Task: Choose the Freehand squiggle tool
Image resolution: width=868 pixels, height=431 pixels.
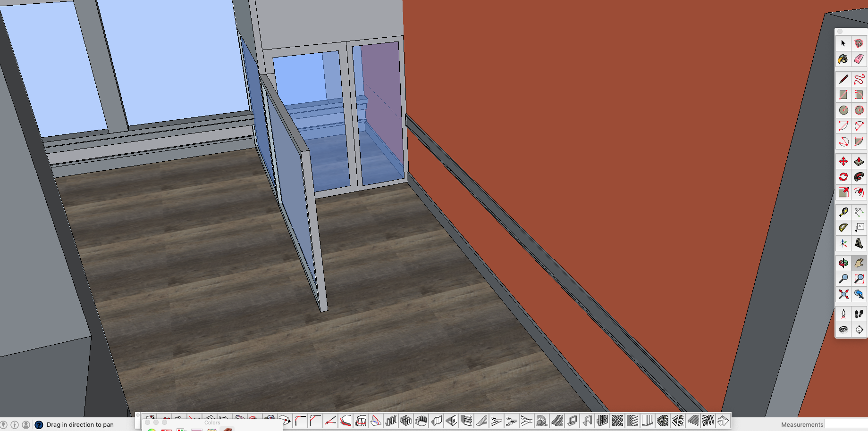Action: point(859,79)
